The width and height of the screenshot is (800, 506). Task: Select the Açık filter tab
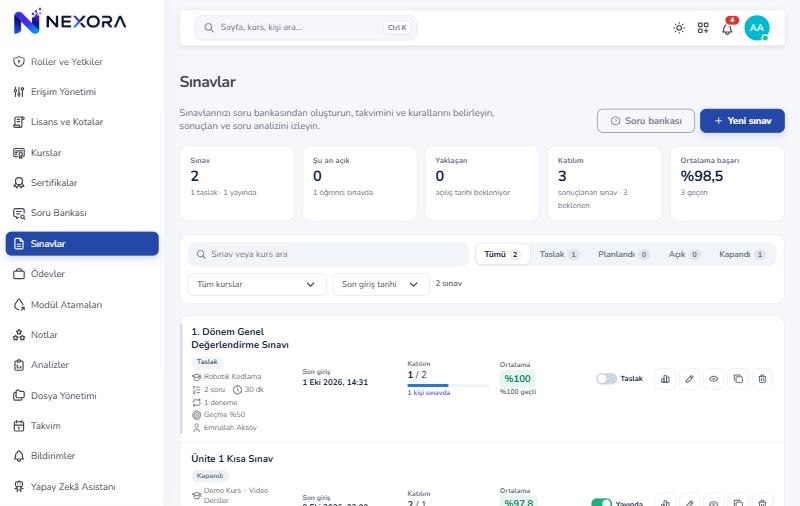(x=684, y=254)
